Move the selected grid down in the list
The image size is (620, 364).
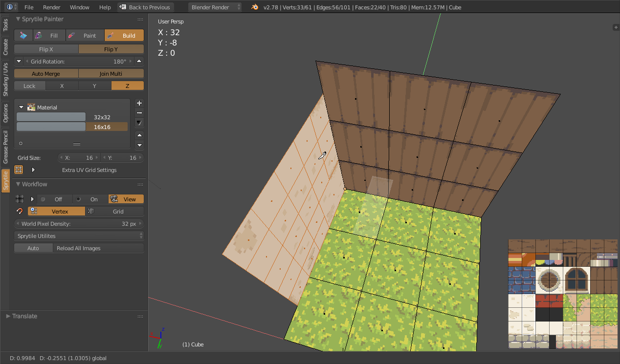tap(139, 145)
